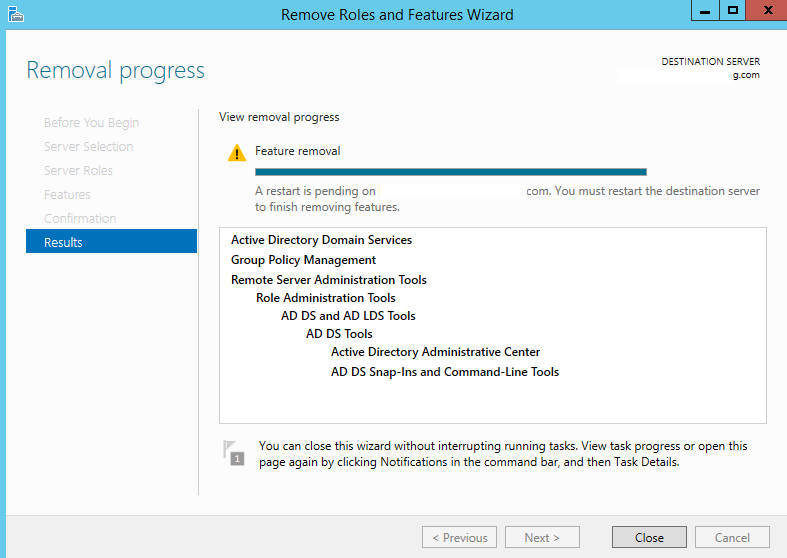The image size is (787, 558).
Task: Click the Feature removal label
Action: coord(297,151)
